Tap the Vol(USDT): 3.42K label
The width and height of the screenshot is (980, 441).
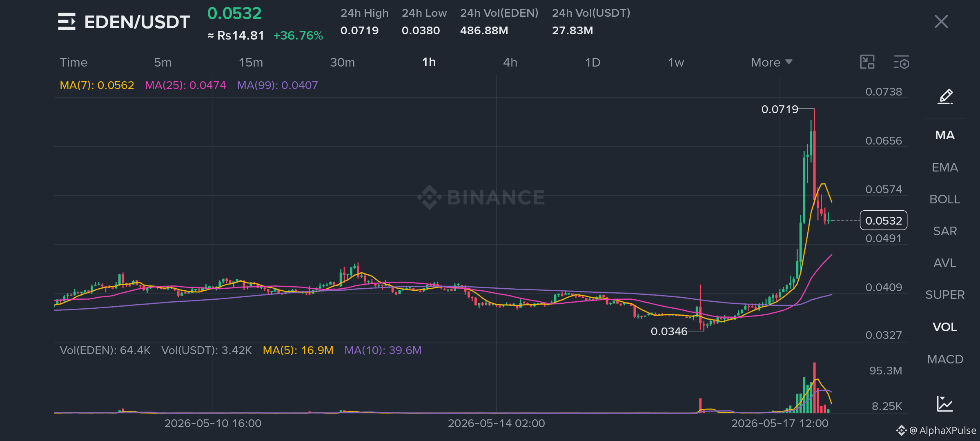(x=206, y=350)
